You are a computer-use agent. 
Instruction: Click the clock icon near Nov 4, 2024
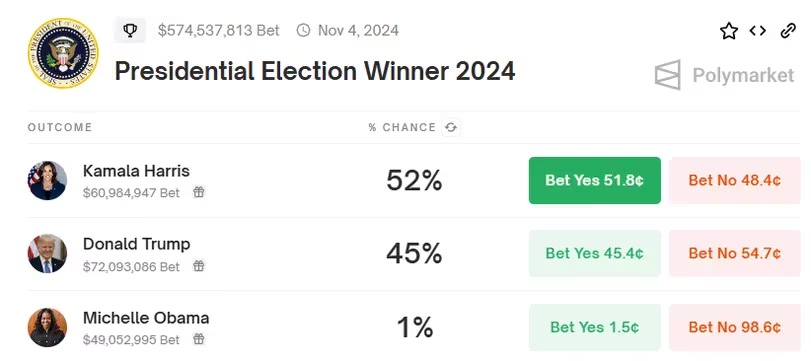click(303, 31)
